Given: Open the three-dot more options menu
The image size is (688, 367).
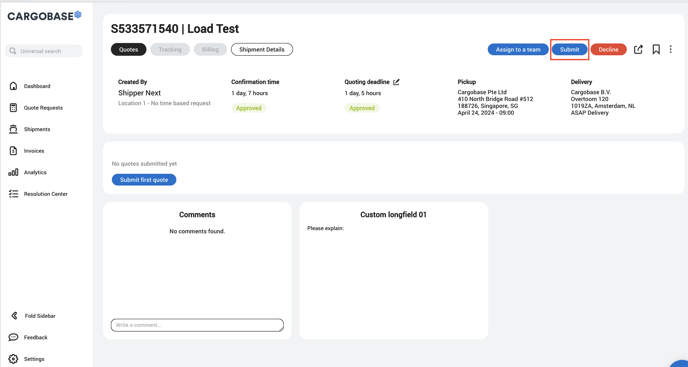Looking at the screenshot, I should (670, 50).
